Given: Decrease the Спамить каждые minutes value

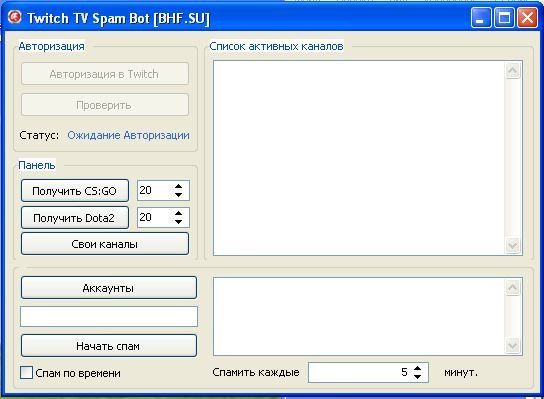Looking at the screenshot, I should click(418, 377).
